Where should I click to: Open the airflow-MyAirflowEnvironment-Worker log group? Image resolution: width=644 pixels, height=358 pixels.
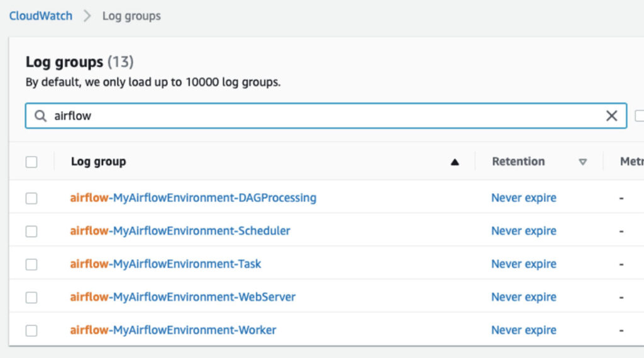[173, 330]
